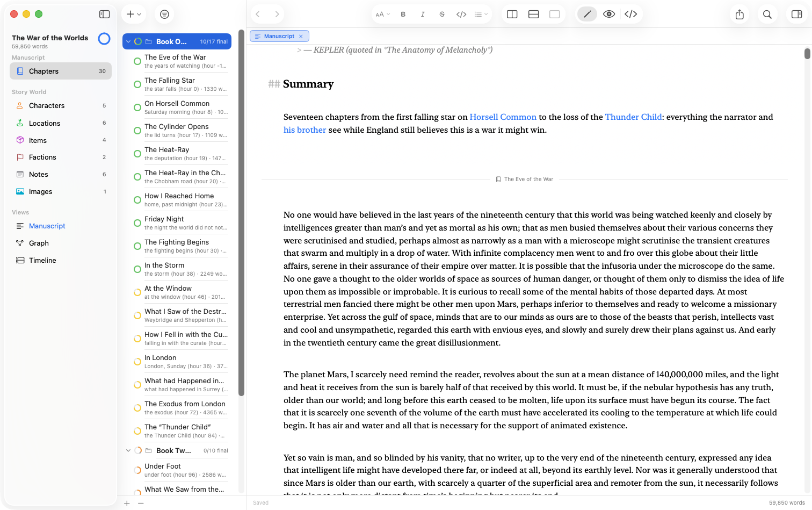
Task: Remove item with bottom minus button
Action: [x=141, y=503]
